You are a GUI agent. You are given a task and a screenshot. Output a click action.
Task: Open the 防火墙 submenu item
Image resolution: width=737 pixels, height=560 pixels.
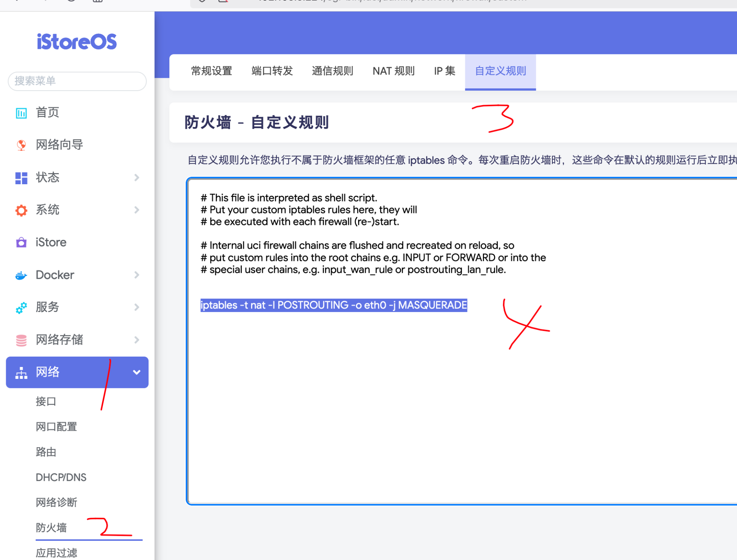coord(51,528)
